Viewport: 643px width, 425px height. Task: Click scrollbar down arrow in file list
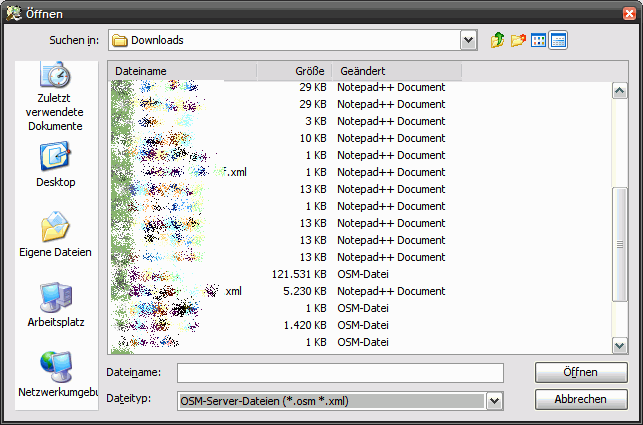(620, 345)
